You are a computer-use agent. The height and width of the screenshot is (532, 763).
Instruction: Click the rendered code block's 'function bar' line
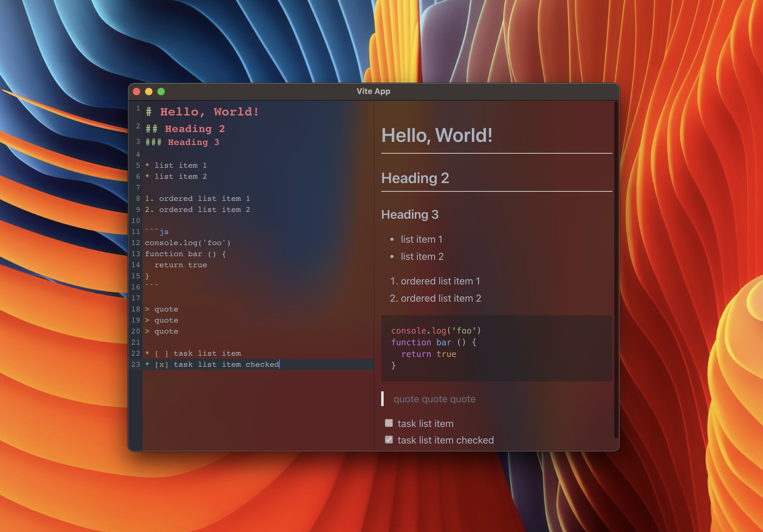pyautogui.click(x=433, y=342)
